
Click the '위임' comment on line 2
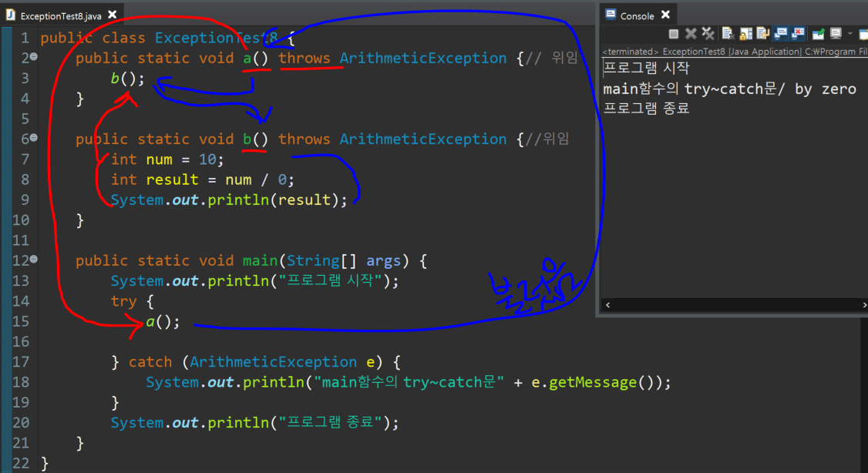tap(565, 58)
